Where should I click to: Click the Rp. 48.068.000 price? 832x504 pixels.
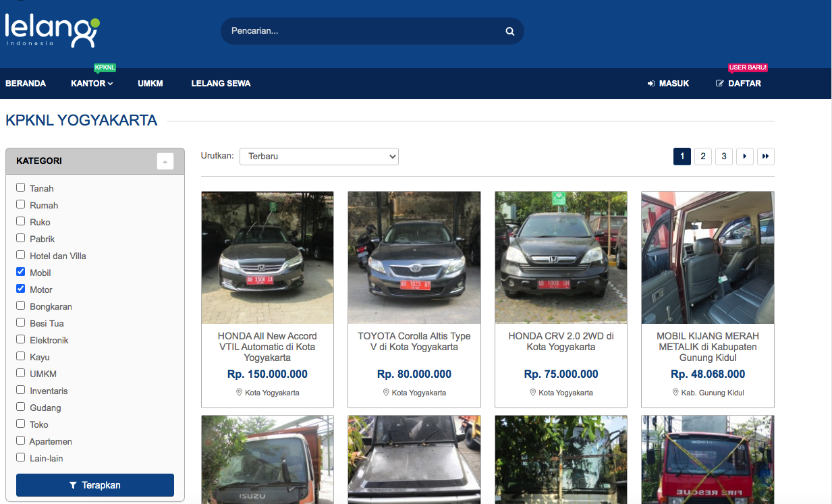[708, 374]
